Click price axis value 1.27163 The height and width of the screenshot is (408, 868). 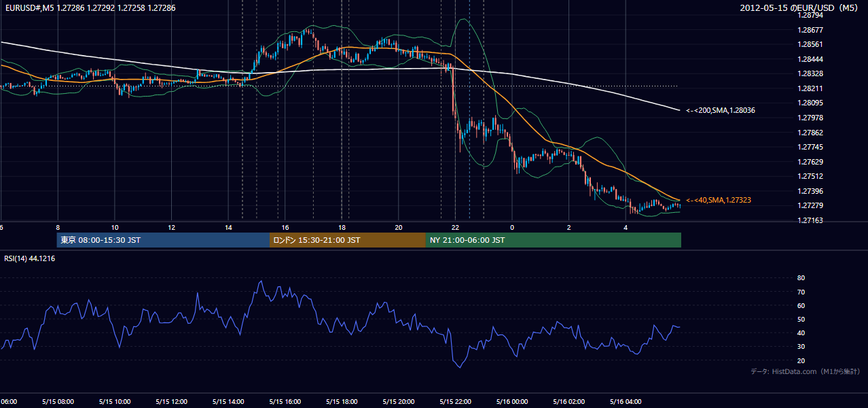[810, 220]
